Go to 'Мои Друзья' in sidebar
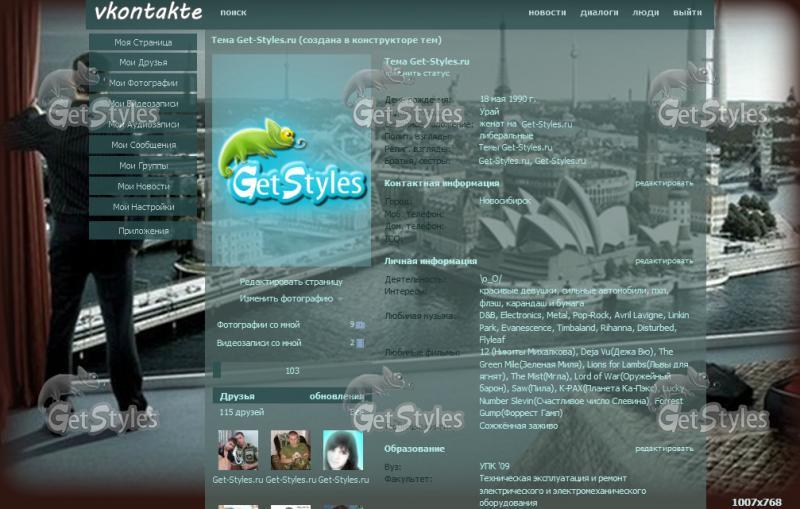Image resolution: width=800 pixels, height=509 pixels. click(x=143, y=63)
